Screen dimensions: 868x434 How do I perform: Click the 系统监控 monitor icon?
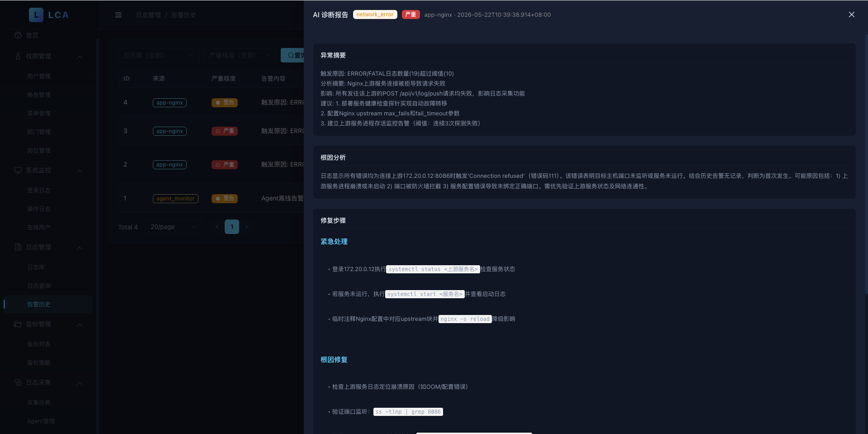click(x=18, y=170)
